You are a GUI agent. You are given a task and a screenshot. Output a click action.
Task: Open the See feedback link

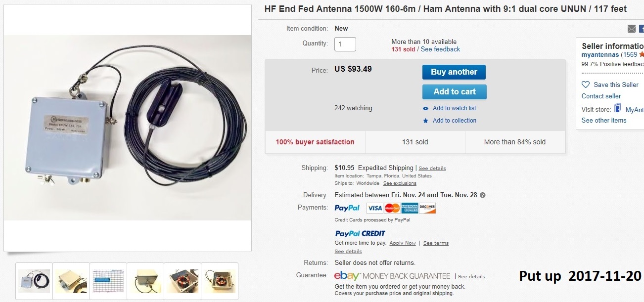440,49
